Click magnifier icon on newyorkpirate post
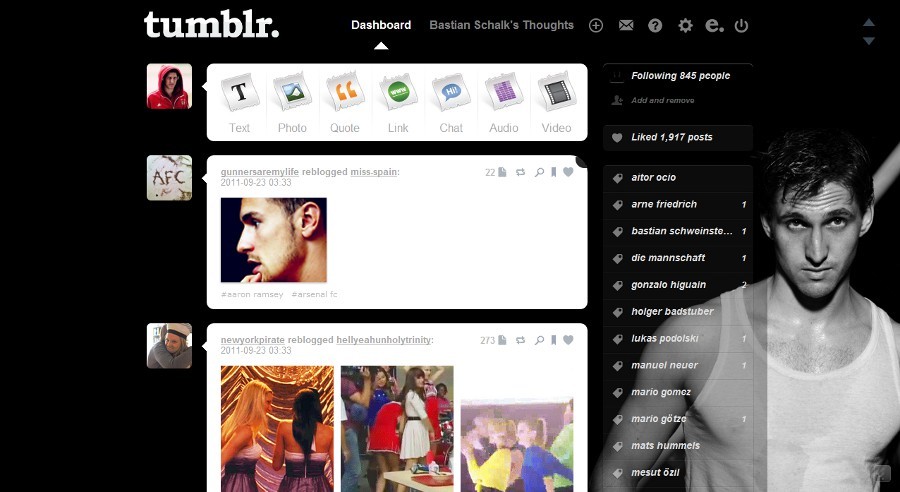900x492 pixels. (539, 340)
